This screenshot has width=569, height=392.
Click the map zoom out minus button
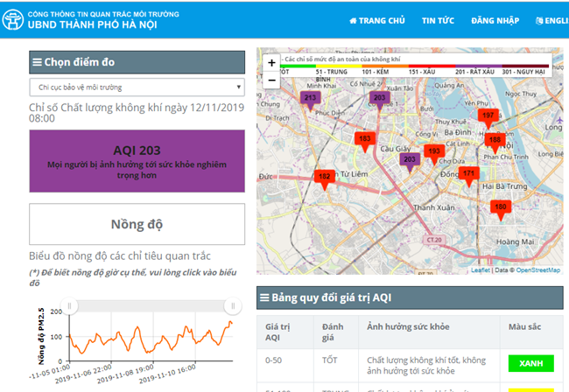coord(271,80)
